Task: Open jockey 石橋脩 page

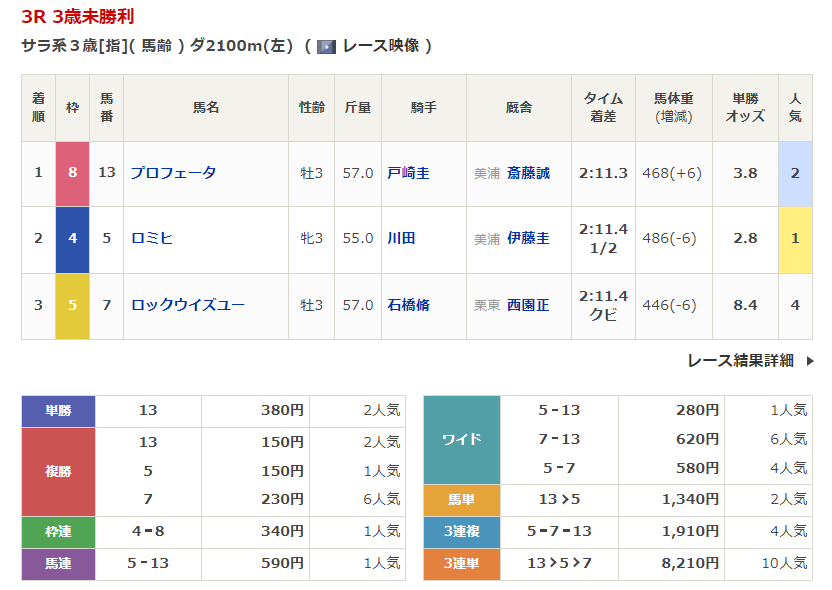Action: click(x=408, y=304)
